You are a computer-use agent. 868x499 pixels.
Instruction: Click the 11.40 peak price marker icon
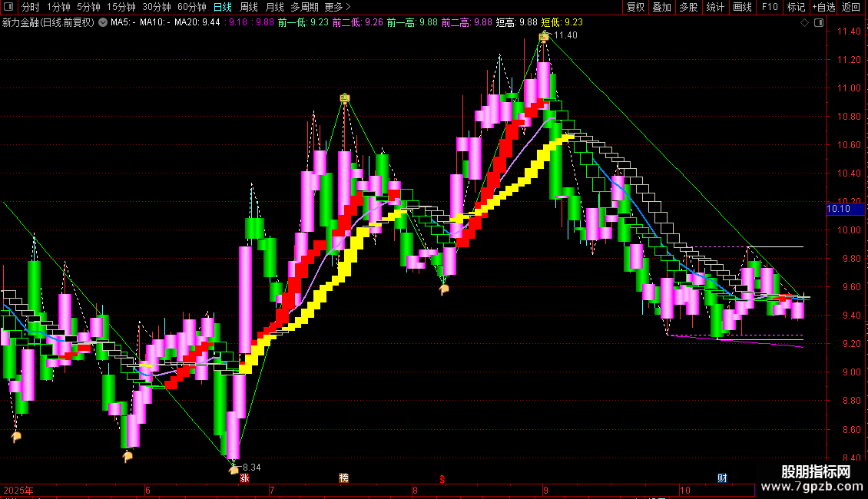pos(544,37)
